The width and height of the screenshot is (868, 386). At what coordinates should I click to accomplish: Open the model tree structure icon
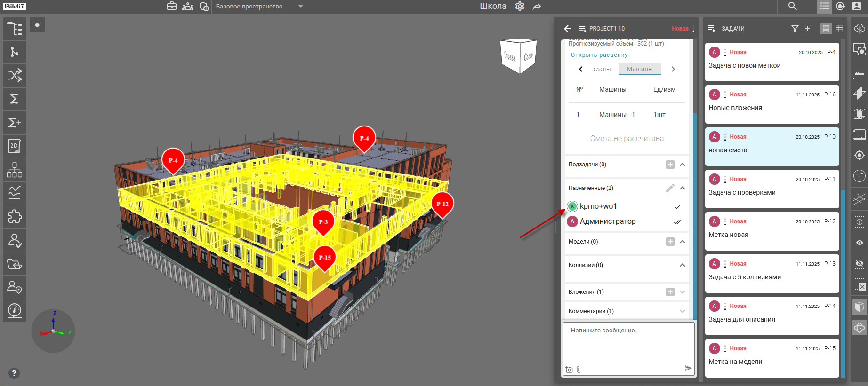tap(15, 29)
